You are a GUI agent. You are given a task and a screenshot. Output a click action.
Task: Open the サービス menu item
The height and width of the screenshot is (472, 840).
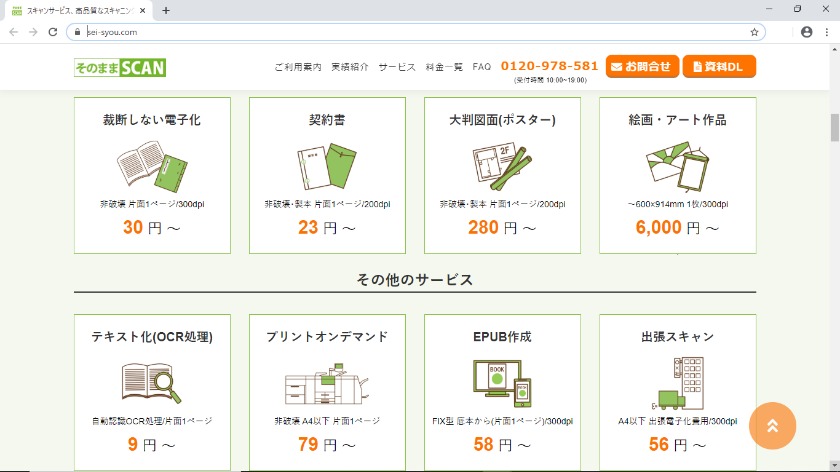point(397,67)
